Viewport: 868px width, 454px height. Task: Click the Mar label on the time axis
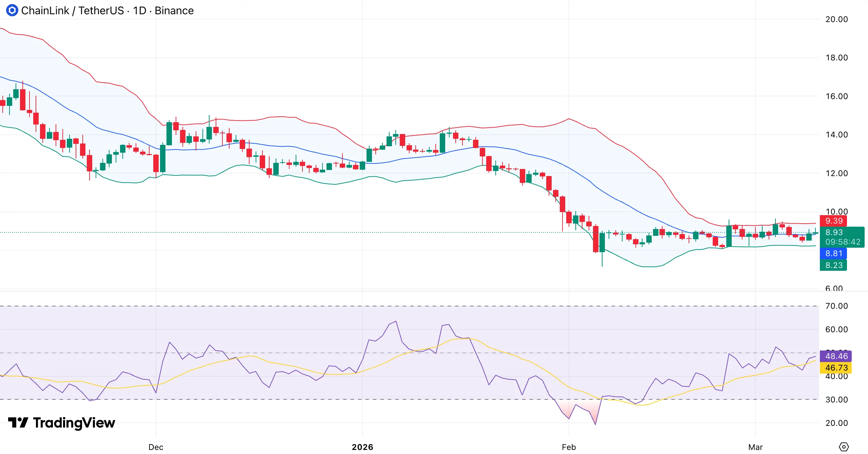click(756, 447)
